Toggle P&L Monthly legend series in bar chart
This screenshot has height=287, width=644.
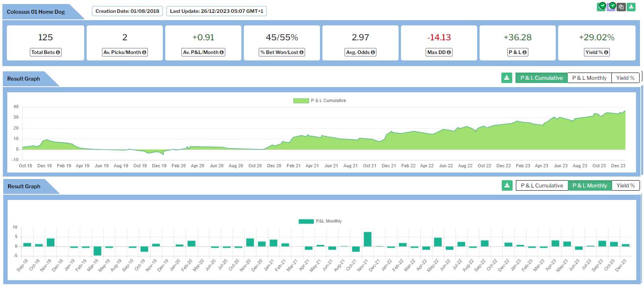click(320, 221)
